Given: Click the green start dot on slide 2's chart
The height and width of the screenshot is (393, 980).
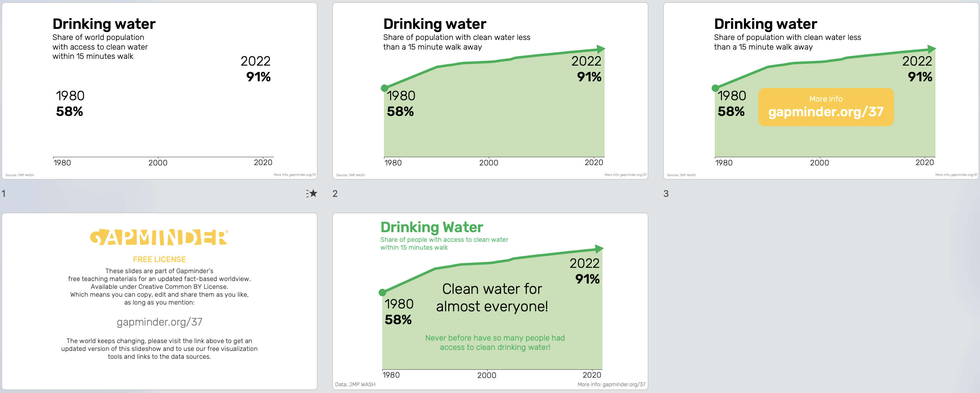Looking at the screenshot, I should coord(384,88).
